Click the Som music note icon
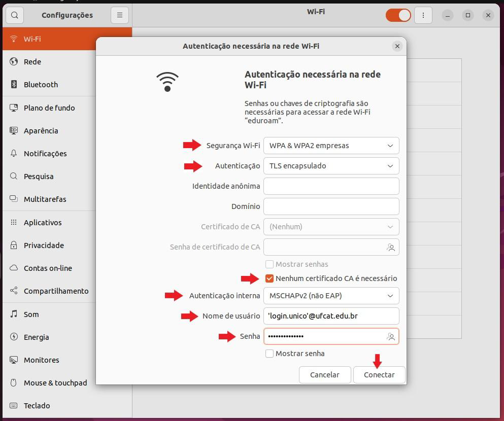Screen dimensions: 504x421 click(x=14, y=314)
